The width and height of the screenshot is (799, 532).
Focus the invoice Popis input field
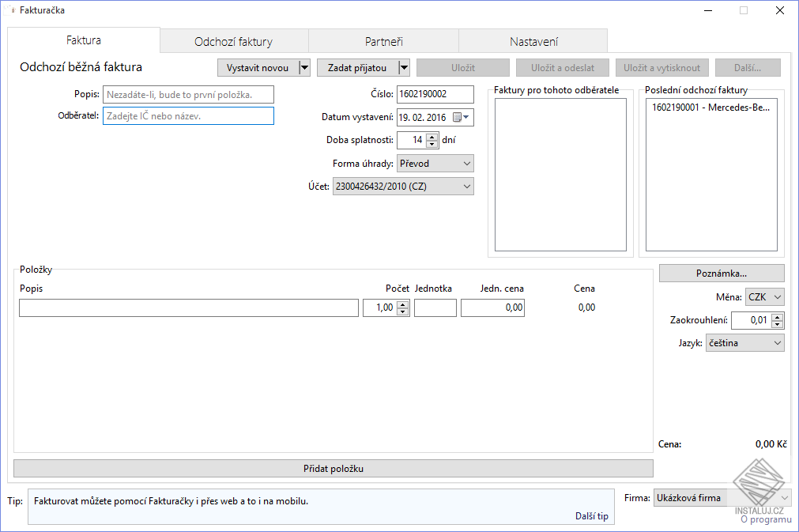(x=189, y=95)
